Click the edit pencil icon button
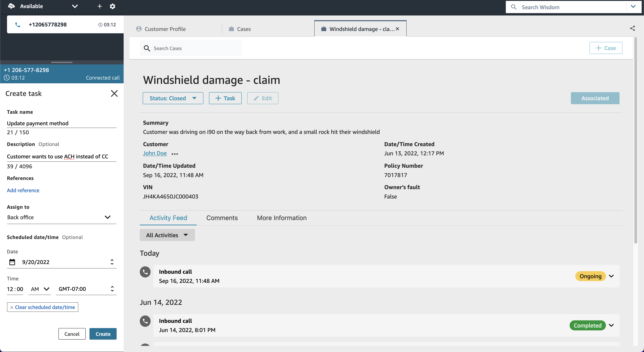Image resolution: width=644 pixels, height=352 pixels. coord(263,98)
